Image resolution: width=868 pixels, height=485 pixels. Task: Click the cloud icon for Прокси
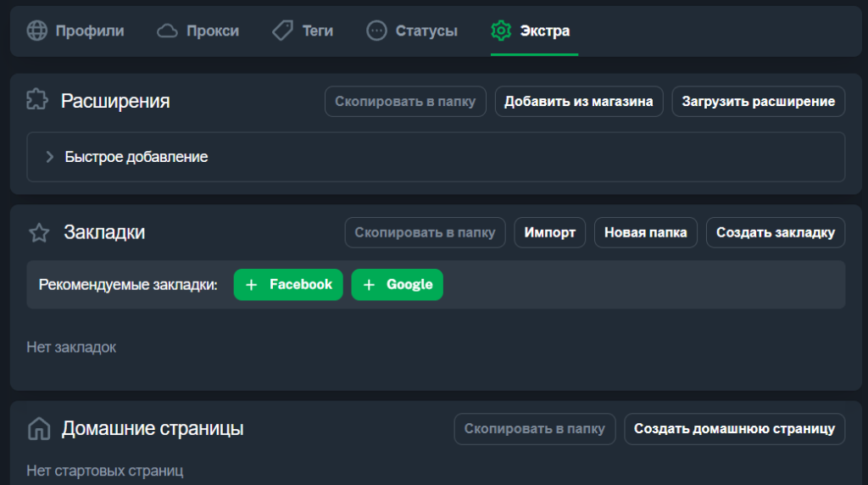click(x=167, y=31)
